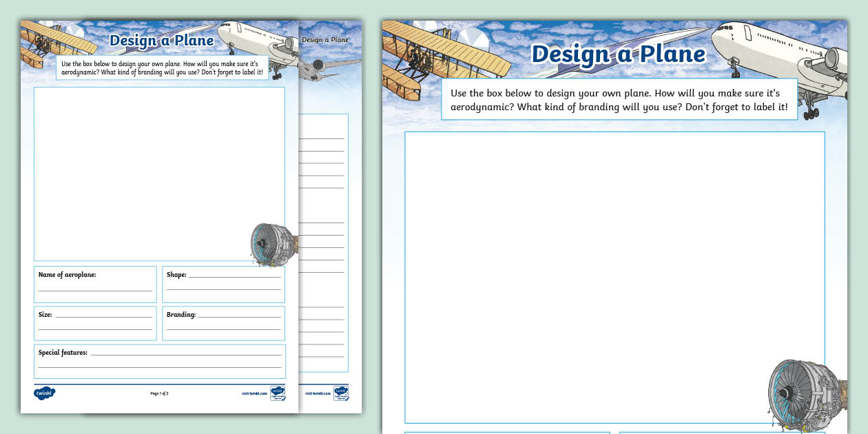Click the approval badge on page one footer
The width and height of the screenshot is (868, 434).
pyautogui.click(x=277, y=393)
